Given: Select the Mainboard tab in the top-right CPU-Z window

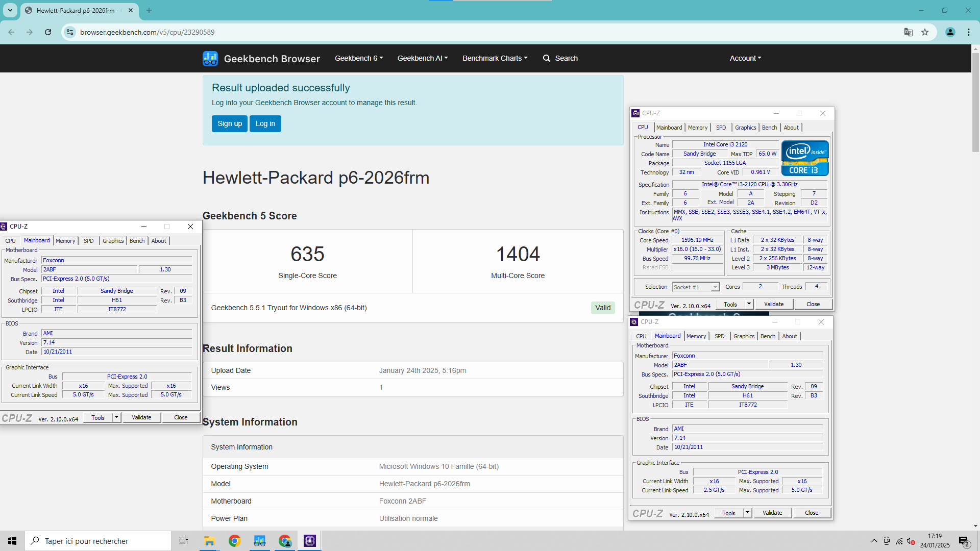Looking at the screenshot, I should (669, 128).
